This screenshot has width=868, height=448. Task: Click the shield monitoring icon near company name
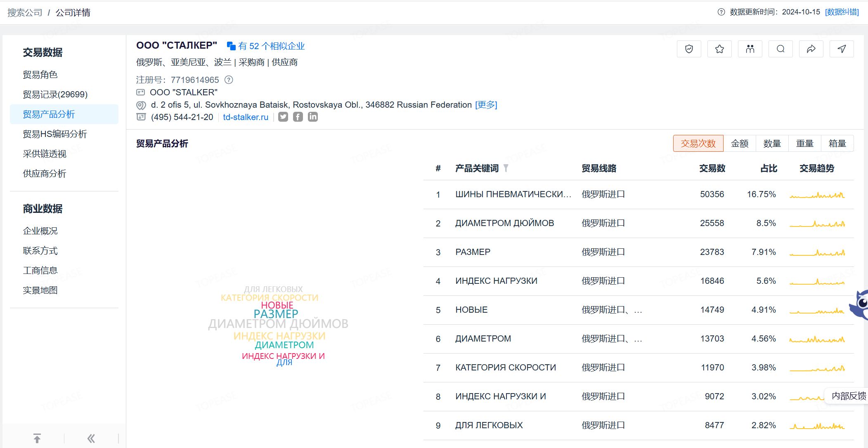click(x=688, y=49)
